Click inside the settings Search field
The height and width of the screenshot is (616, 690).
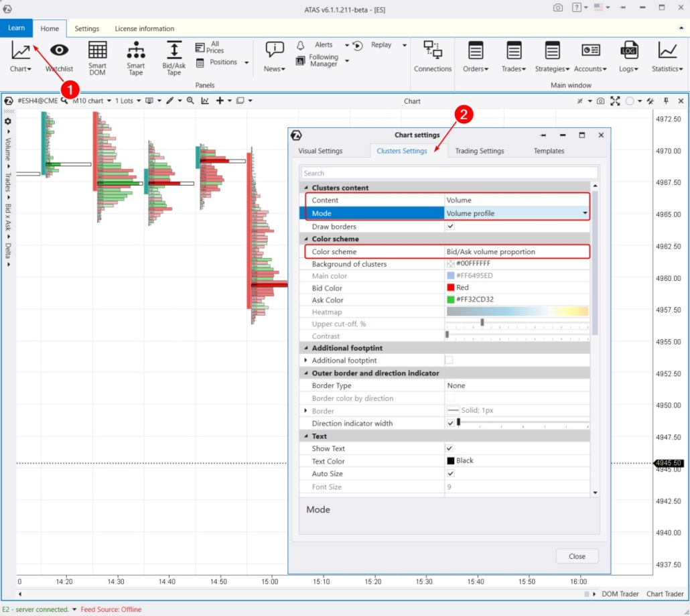pyautogui.click(x=447, y=172)
